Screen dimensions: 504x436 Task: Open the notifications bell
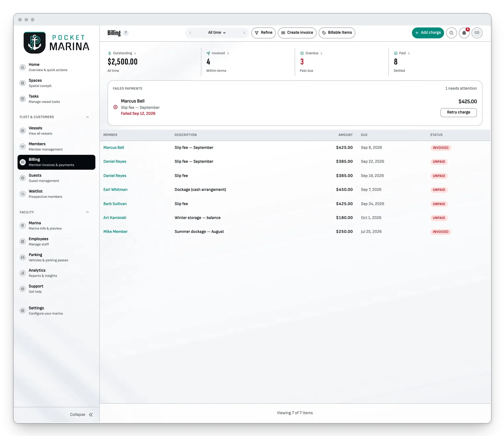coord(464,33)
